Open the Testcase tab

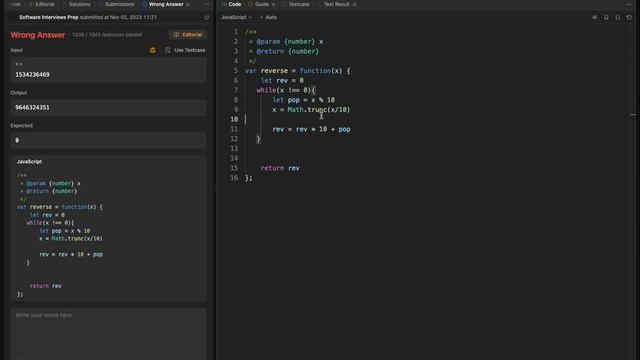tap(299, 4)
